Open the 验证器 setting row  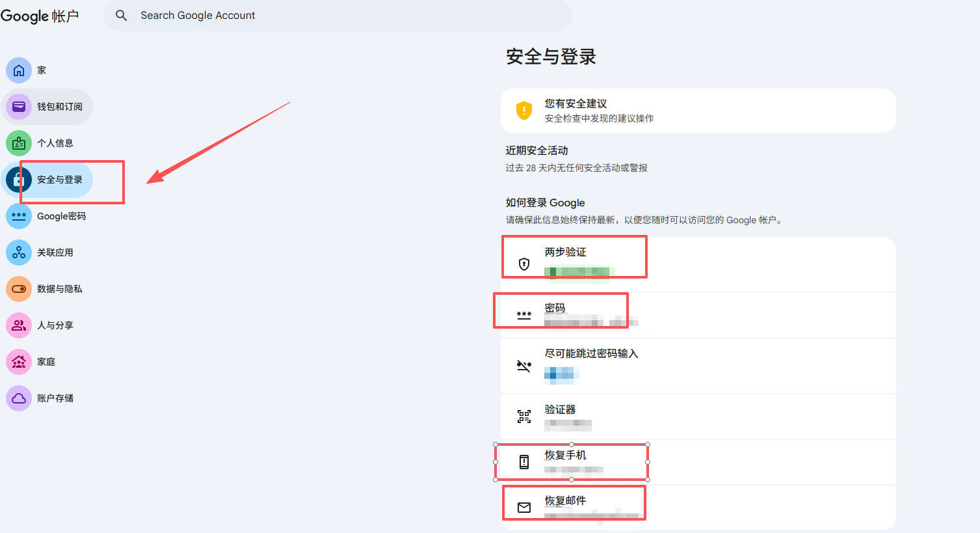[698, 417]
